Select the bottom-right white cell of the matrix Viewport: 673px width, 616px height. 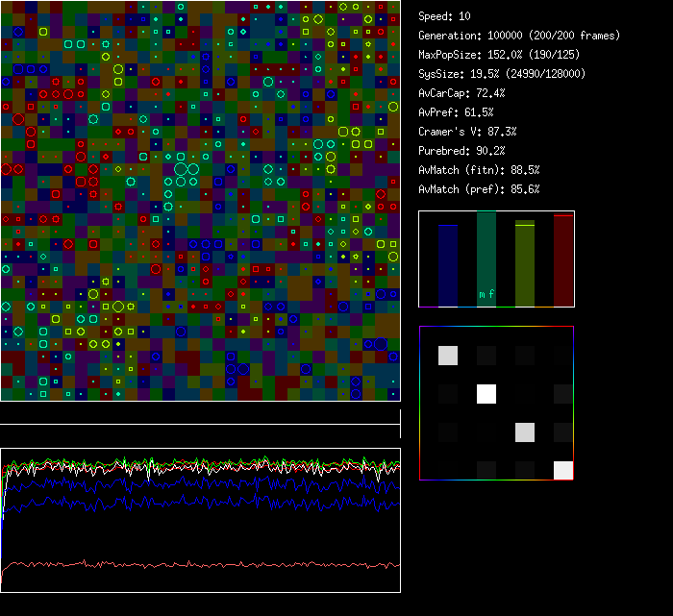(563, 470)
